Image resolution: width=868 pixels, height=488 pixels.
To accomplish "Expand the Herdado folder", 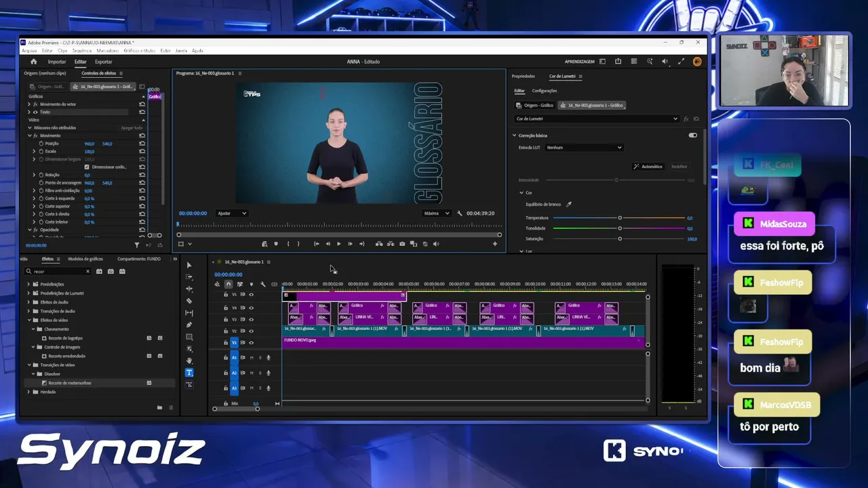I will pyautogui.click(x=28, y=392).
